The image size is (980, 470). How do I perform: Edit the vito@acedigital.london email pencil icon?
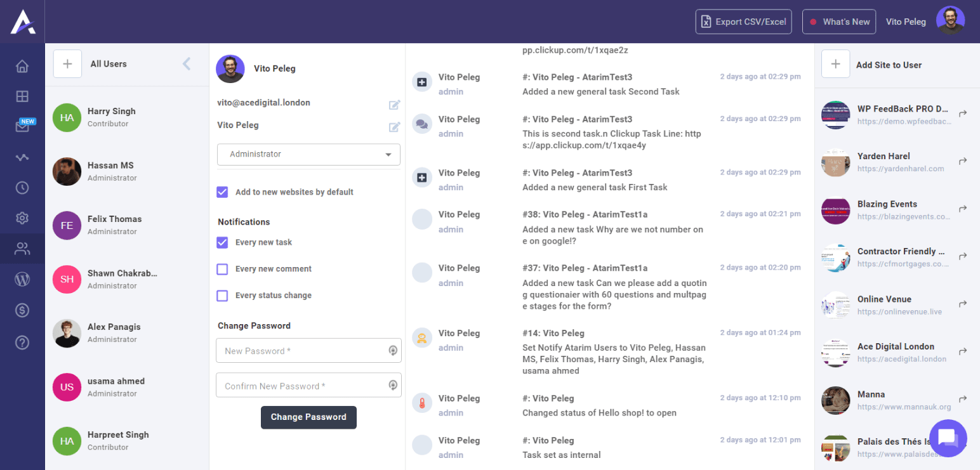394,105
